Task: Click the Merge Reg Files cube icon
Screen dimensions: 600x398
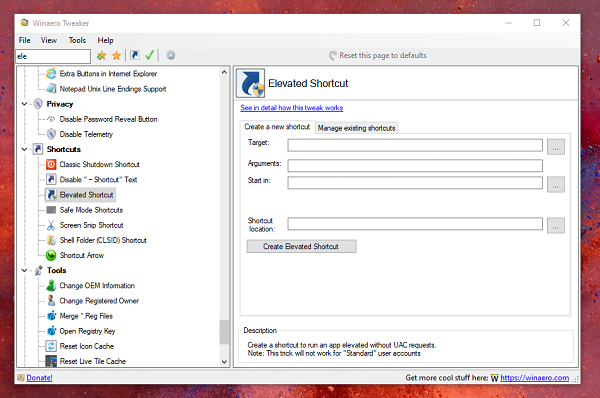Action: pos(51,316)
